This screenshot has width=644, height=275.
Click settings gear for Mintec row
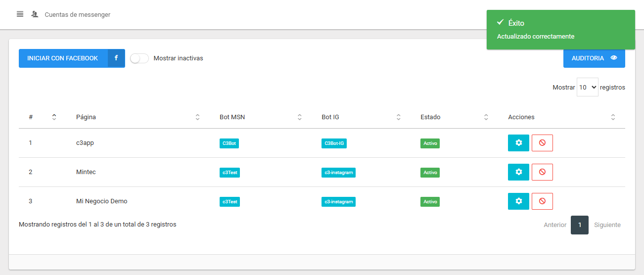pyautogui.click(x=518, y=172)
